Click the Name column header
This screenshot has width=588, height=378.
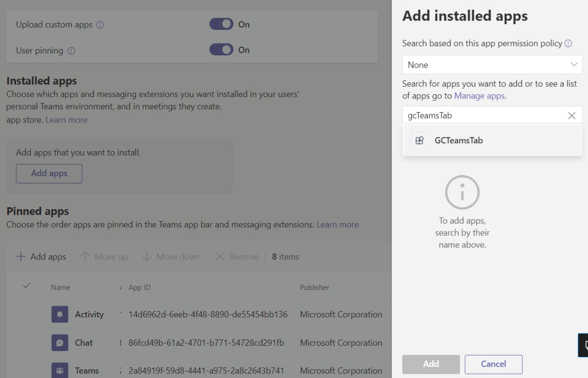(60, 287)
